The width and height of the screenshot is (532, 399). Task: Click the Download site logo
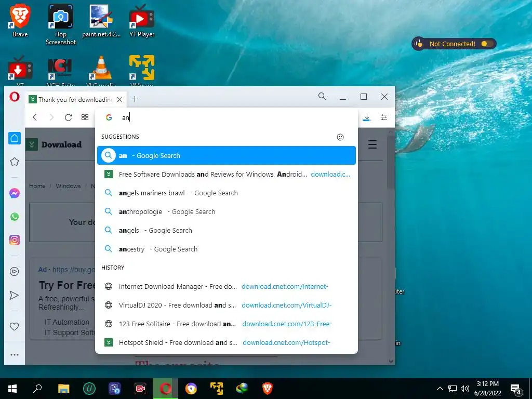coord(54,144)
